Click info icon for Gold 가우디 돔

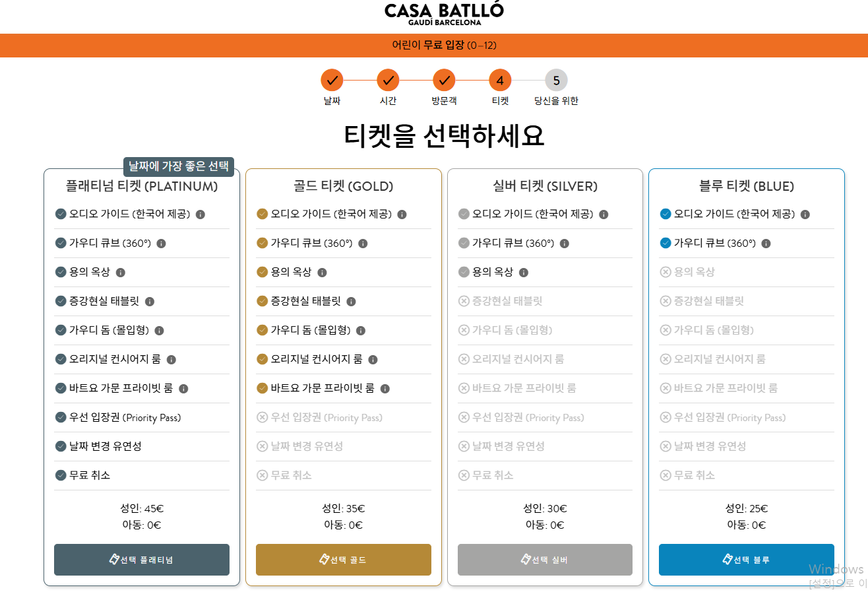(361, 331)
